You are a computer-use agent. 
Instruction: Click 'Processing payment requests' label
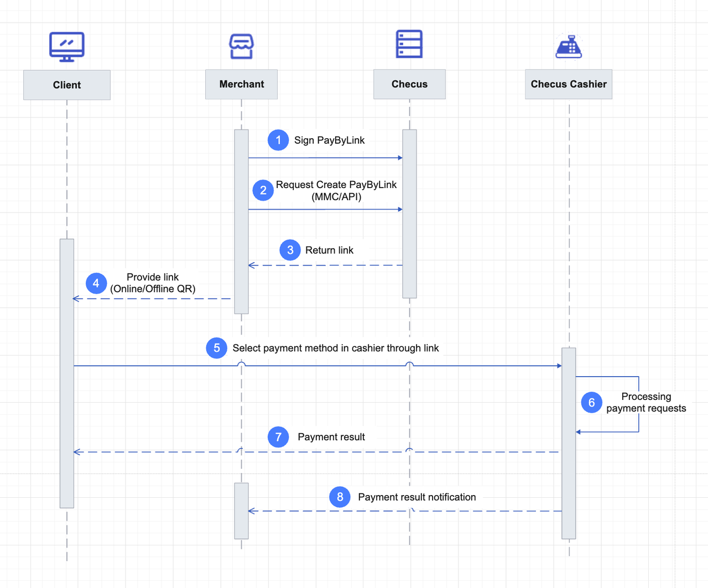pyautogui.click(x=645, y=403)
